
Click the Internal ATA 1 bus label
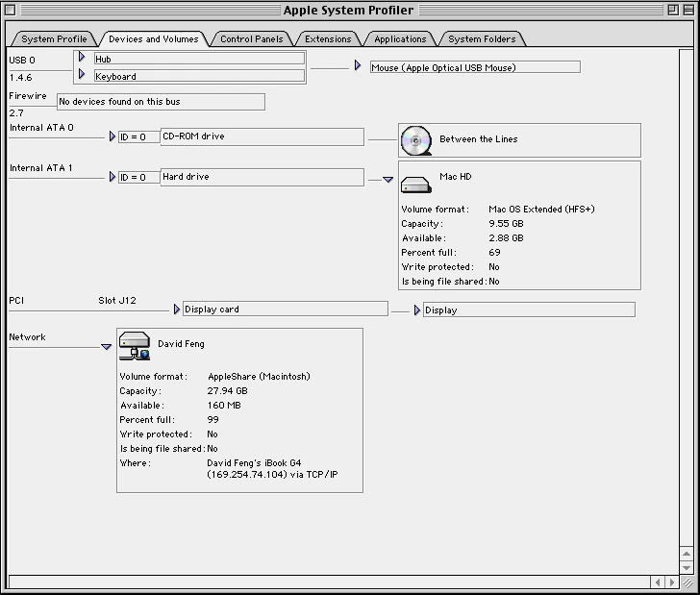[41, 168]
